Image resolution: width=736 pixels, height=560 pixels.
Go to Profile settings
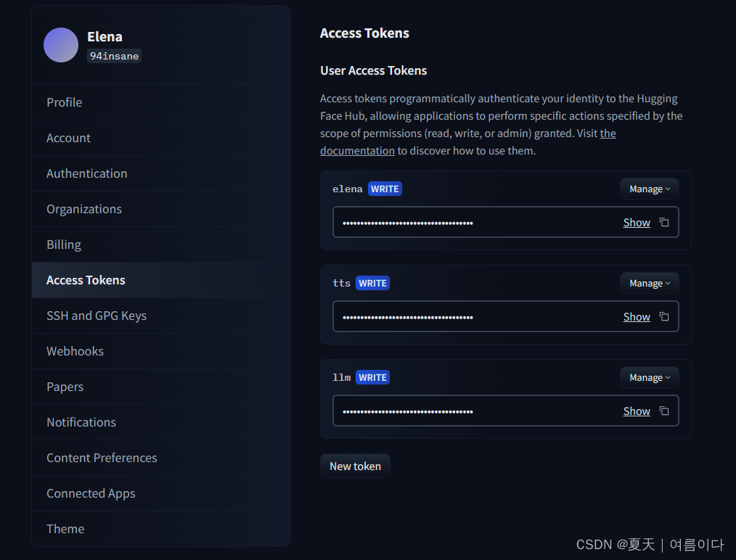[161, 102]
